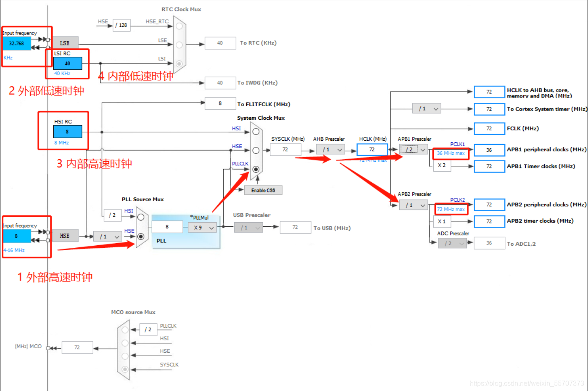Open the ADC Prescaler dropdown
This screenshot has width=588, height=391.
click(x=453, y=243)
